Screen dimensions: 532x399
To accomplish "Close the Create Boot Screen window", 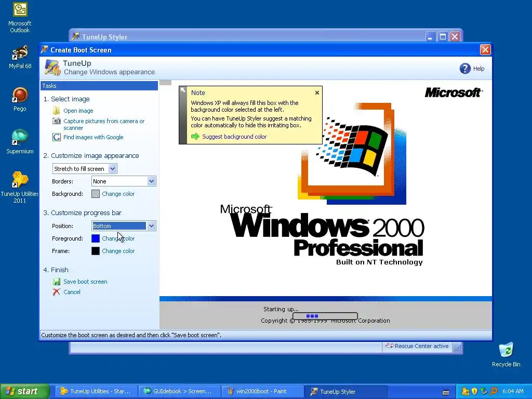I will [485, 49].
